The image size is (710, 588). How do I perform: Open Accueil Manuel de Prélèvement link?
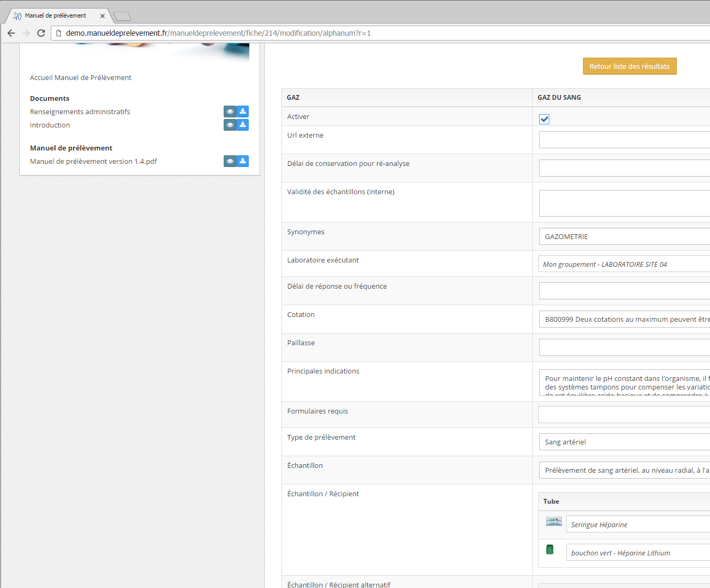[81, 77]
